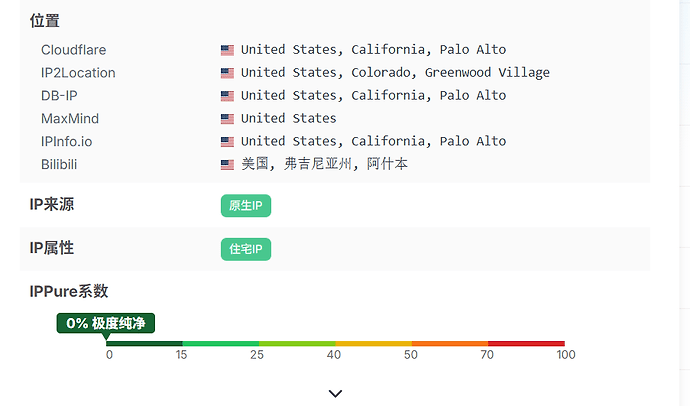Screen dimensions: 690x406
Task: Click the flag icon in DB-IP row
Action: (x=227, y=96)
